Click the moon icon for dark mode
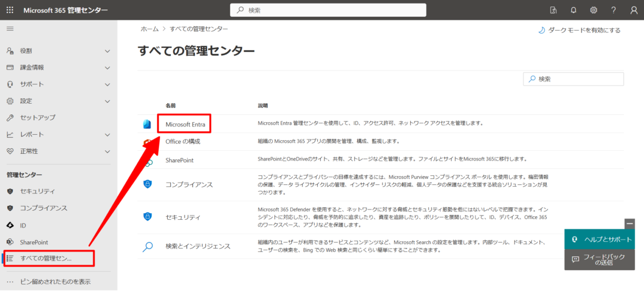The width and height of the screenshot is (644, 291). point(541,31)
